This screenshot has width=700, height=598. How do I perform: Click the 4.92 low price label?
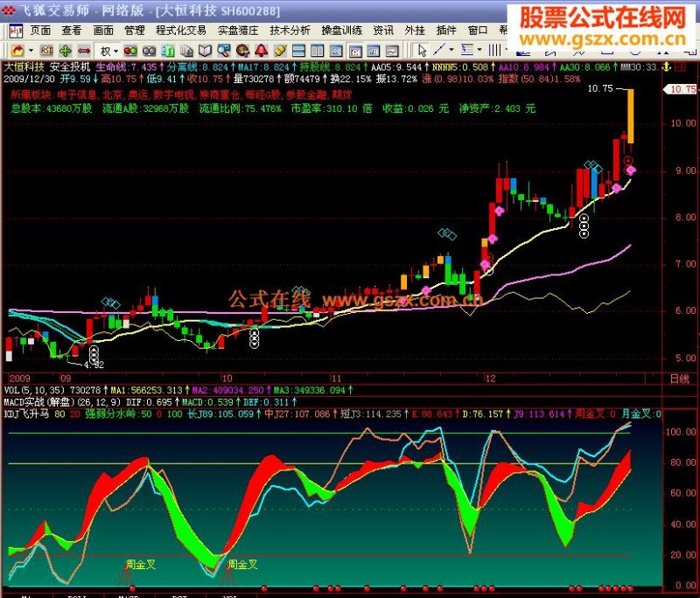(x=94, y=365)
